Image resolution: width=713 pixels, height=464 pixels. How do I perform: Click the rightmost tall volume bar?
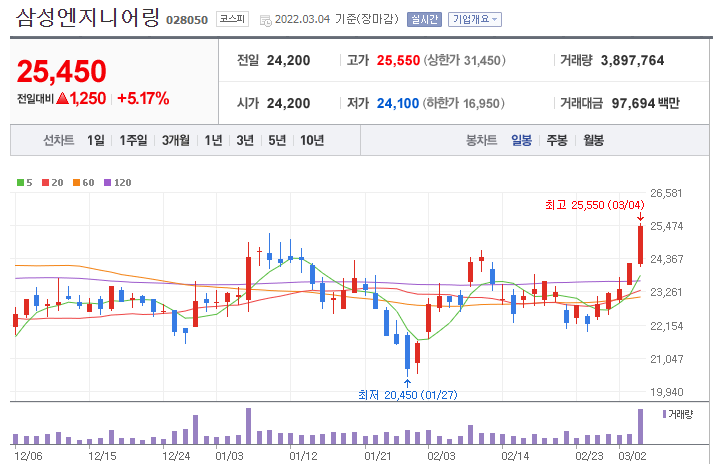coord(640,427)
